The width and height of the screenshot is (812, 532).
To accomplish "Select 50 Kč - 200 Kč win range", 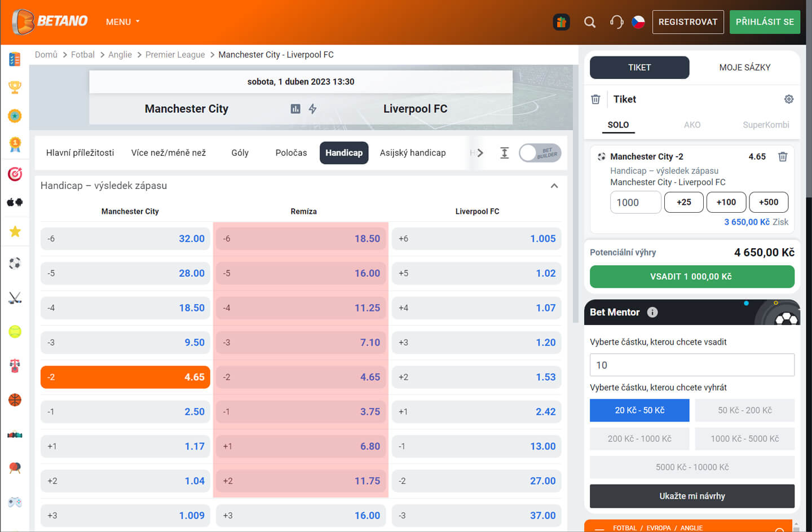I will tap(745, 410).
